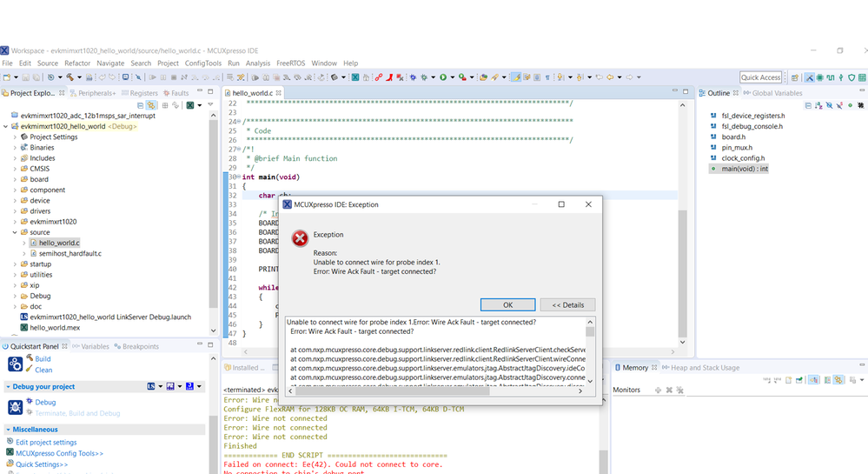Screen dimensions: 868x474
Task: Click Collapse All in Project Explorer
Action: [x=141, y=105]
